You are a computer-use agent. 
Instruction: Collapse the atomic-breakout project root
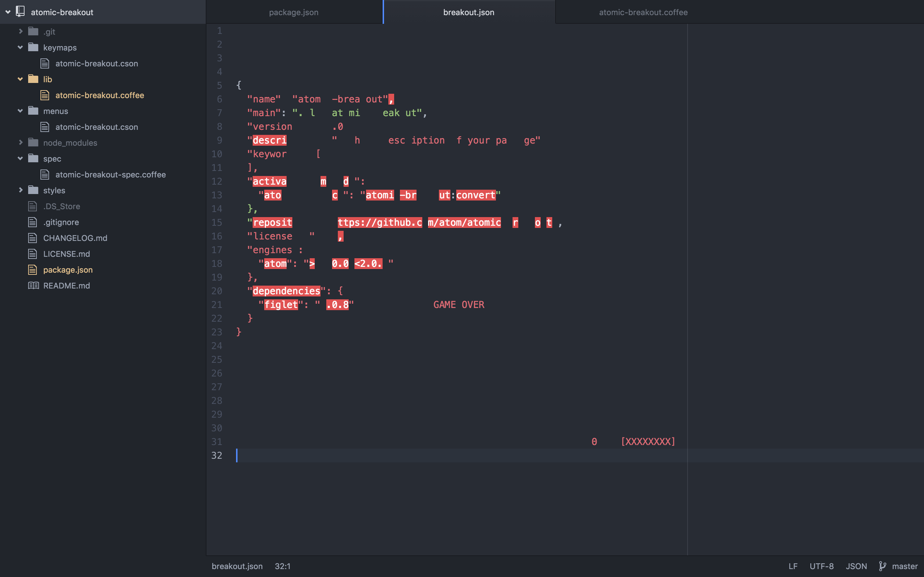tap(8, 12)
